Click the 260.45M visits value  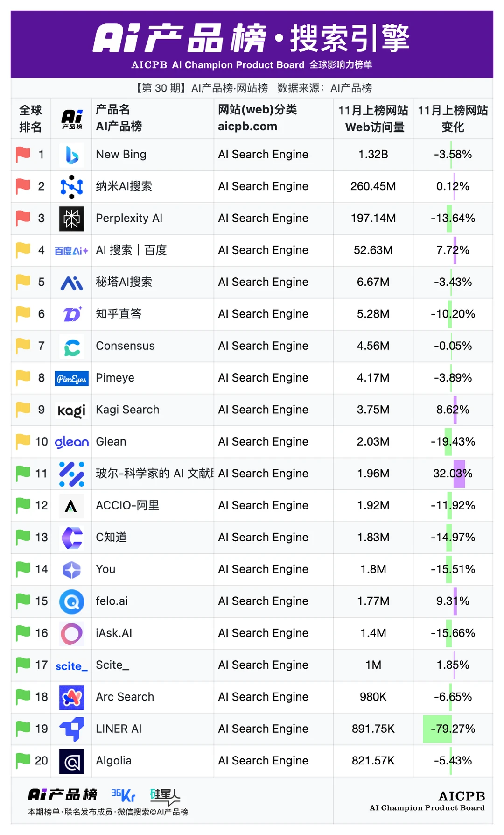tap(373, 186)
